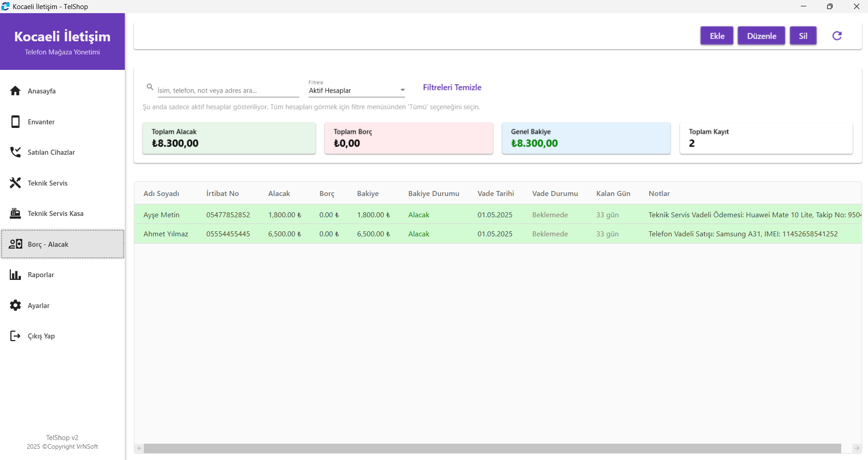
Task: Sort the table by Vade Tarihi header
Action: click(x=495, y=194)
